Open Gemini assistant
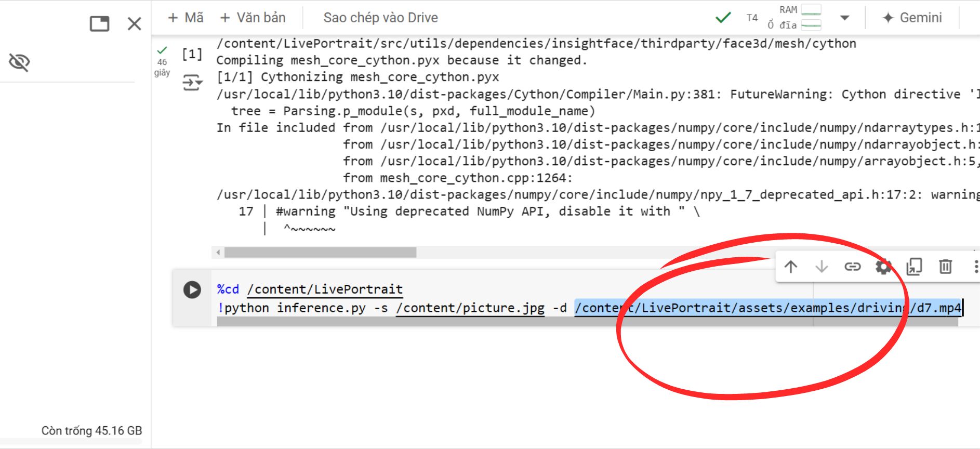Screen dimensions: 980x449 [912, 18]
